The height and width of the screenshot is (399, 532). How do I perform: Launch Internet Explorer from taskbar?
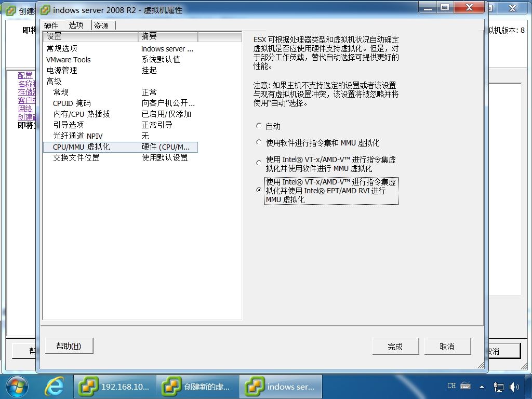(54, 387)
